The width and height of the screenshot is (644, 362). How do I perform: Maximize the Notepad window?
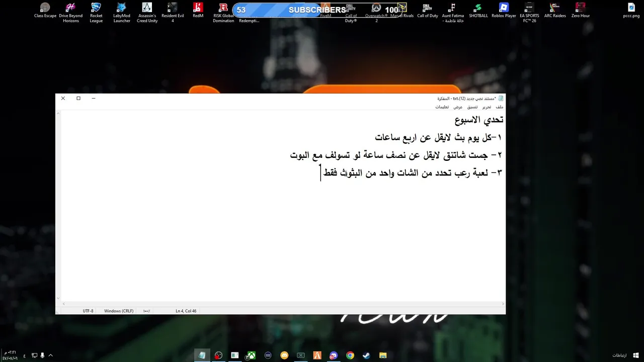[78, 99]
